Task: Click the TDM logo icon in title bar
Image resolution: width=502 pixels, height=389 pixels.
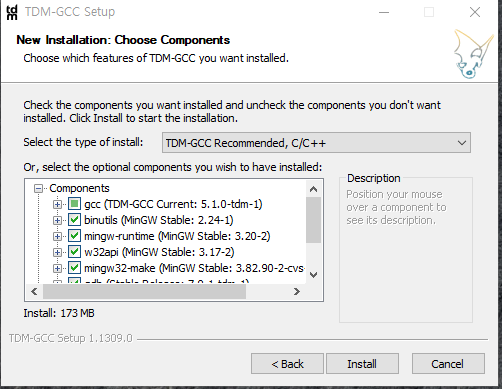Action: click(12, 12)
